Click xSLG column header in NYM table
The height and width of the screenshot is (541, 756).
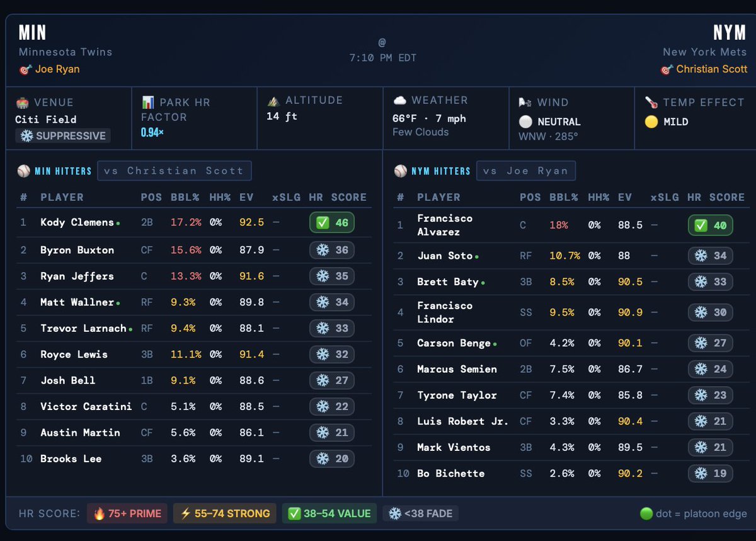[665, 197]
